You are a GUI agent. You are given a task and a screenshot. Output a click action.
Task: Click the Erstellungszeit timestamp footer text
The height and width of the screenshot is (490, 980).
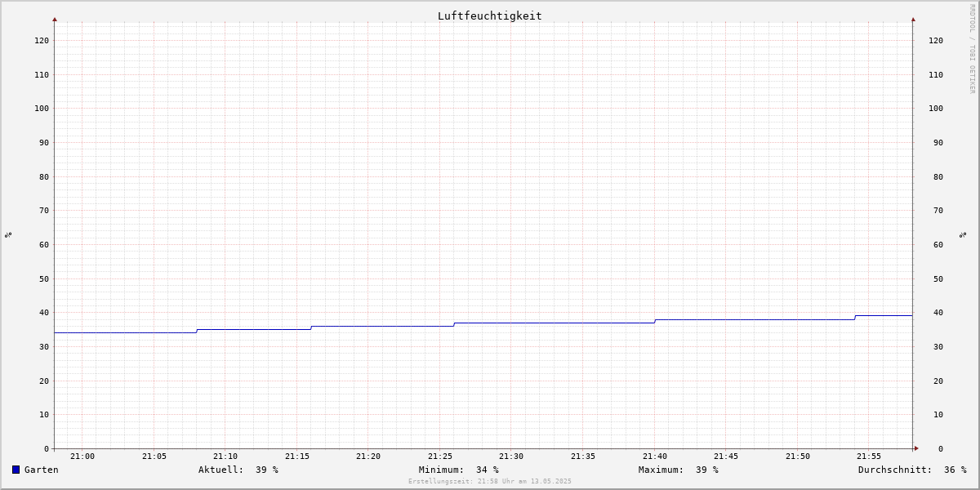coord(490,481)
